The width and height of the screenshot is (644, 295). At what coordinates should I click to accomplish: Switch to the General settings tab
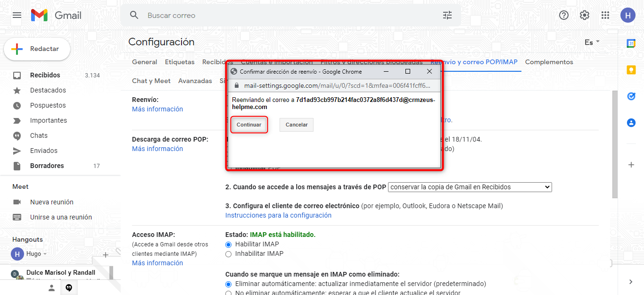click(x=144, y=62)
